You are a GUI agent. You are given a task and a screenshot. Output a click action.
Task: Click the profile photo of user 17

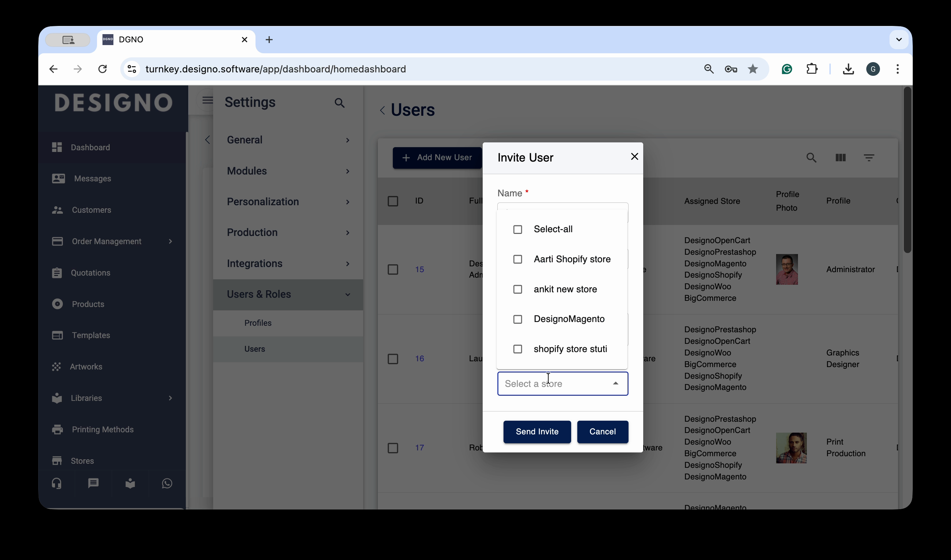point(791,448)
